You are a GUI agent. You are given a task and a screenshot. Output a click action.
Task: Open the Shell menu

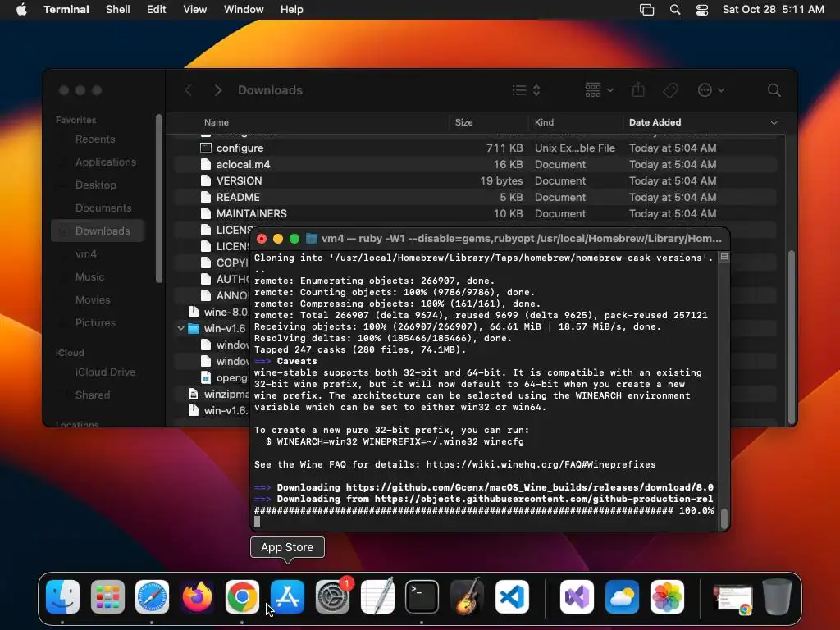[118, 9]
